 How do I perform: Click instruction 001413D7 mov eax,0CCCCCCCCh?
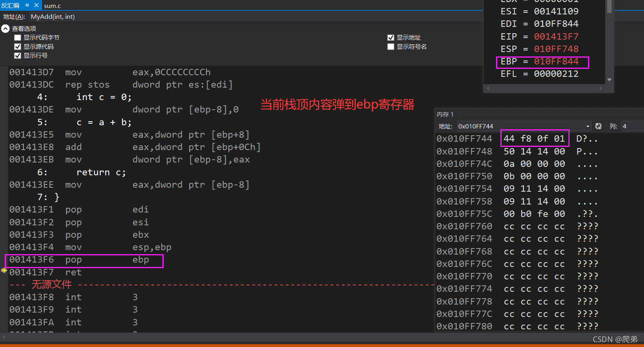[x=110, y=72]
